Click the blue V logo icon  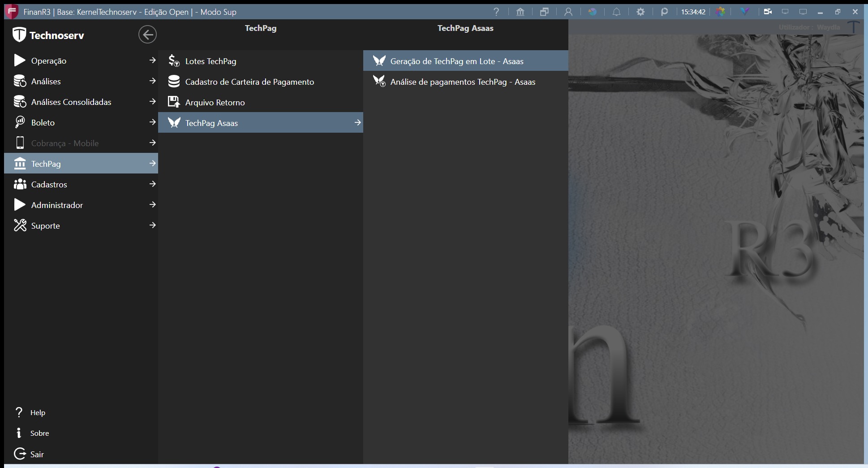click(x=745, y=12)
